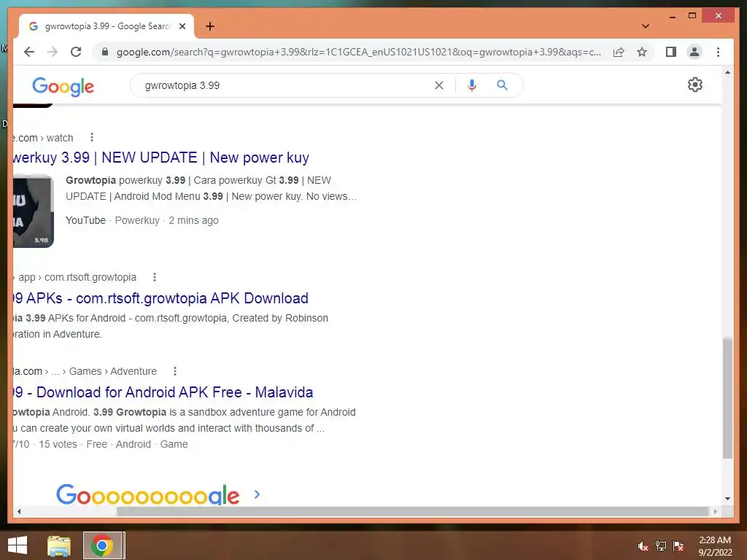Click the horizontal scrollbar left arrow

coord(19,511)
